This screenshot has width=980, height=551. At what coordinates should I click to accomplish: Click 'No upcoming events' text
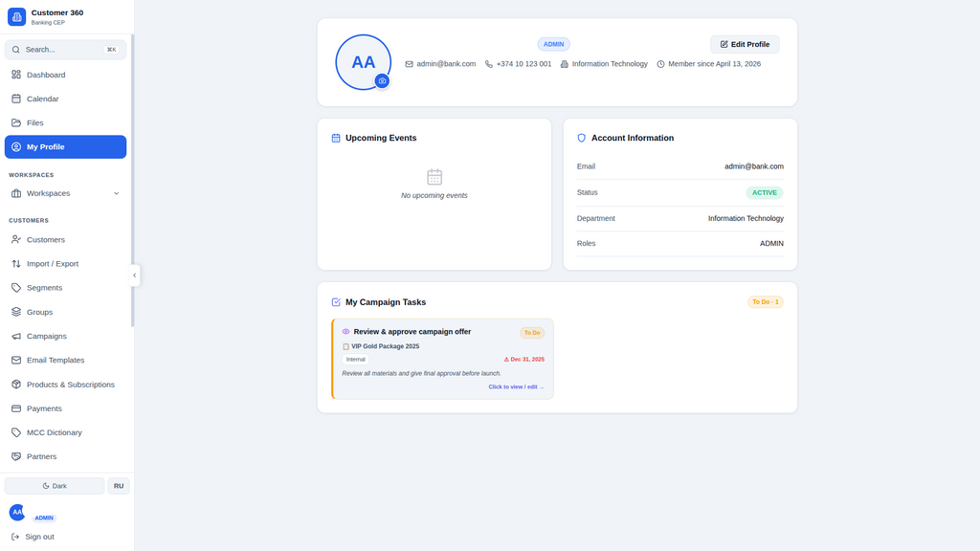click(434, 195)
